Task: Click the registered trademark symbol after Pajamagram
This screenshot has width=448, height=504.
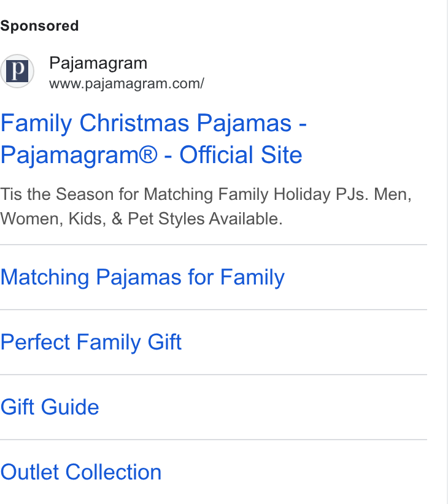Action: point(148,155)
